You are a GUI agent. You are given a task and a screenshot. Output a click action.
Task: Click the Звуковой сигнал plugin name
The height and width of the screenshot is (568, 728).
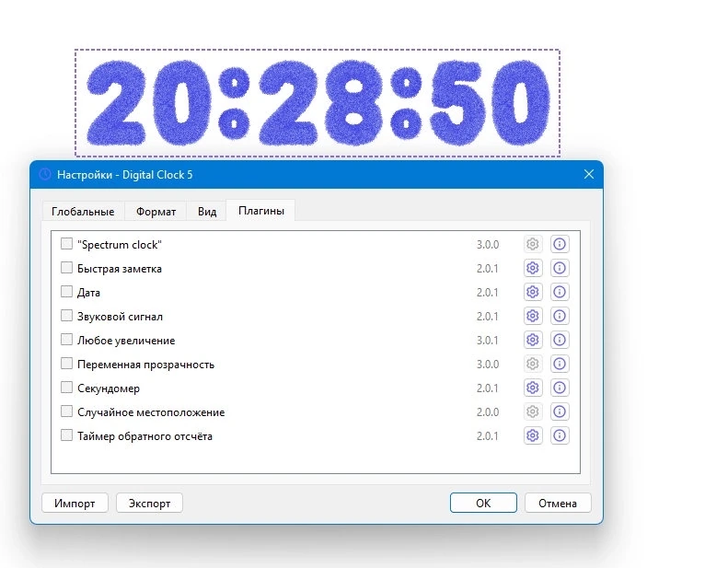click(120, 317)
